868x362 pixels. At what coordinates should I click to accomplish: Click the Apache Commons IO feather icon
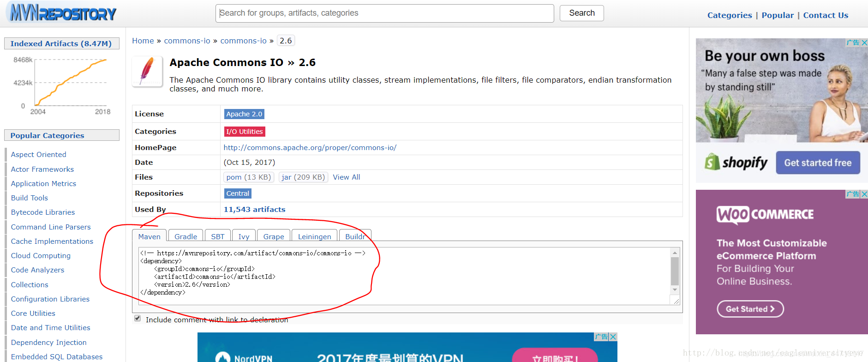click(x=147, y=72)
